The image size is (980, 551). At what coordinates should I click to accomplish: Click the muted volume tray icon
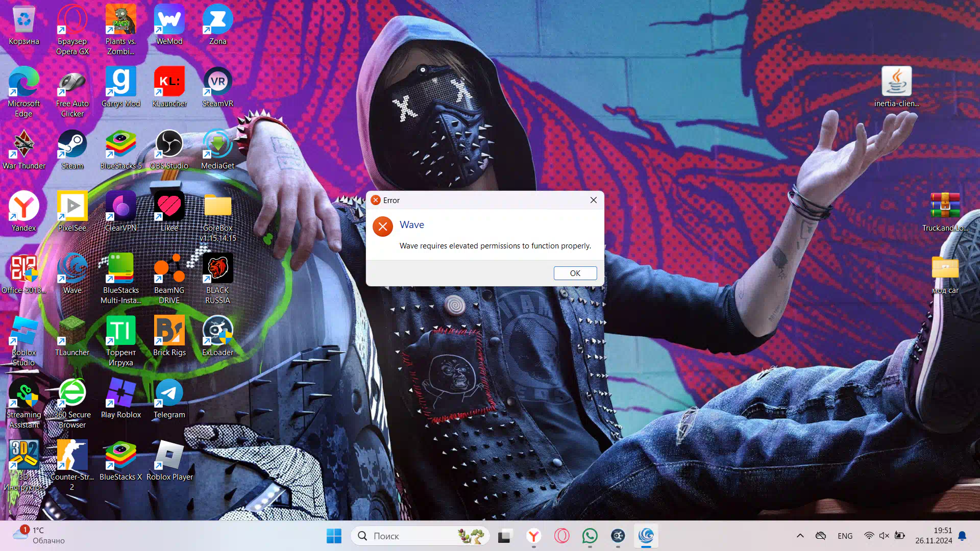[884, 536]
